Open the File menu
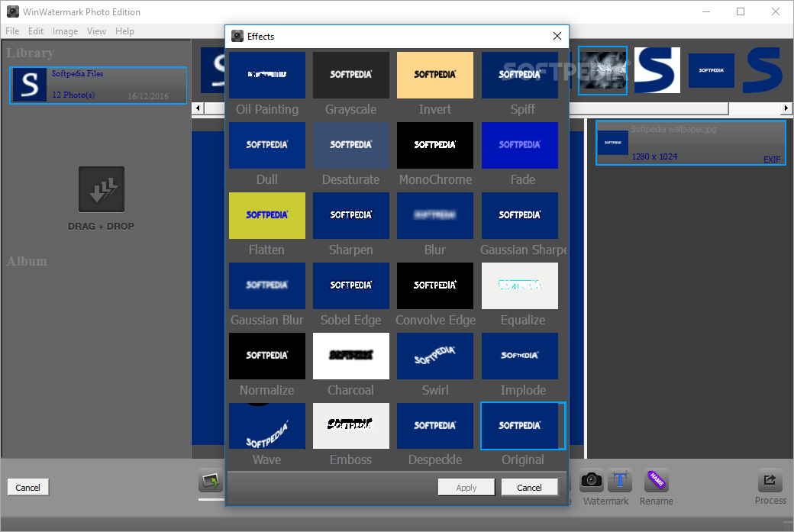794x532 pixels. (12, 31)
